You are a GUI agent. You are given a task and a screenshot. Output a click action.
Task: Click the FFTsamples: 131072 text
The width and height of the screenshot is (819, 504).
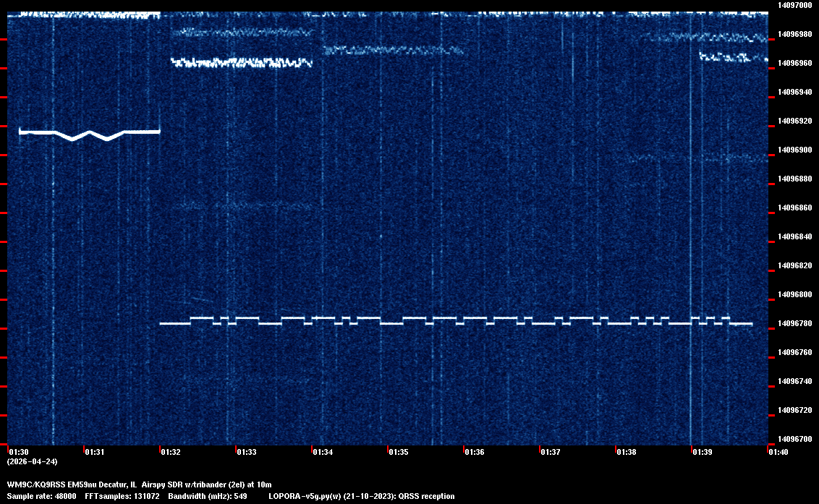(122, 496)
